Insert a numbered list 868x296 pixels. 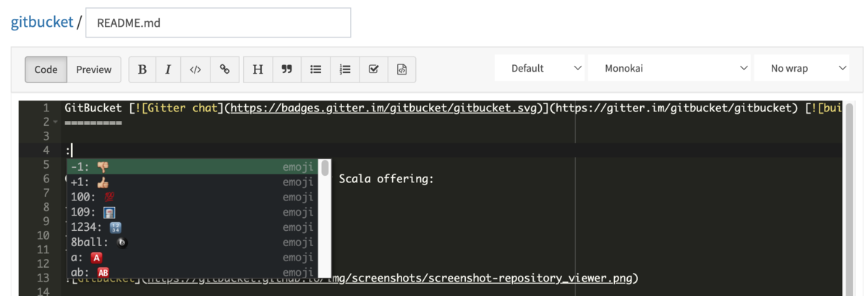(x=344, y=69)
